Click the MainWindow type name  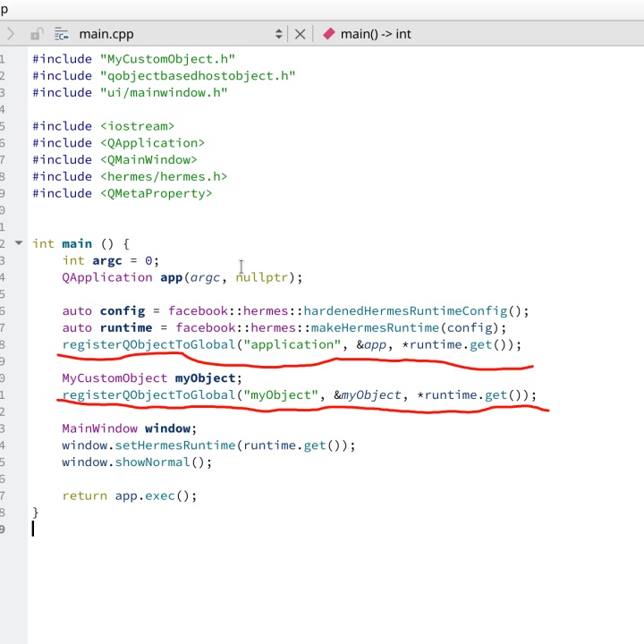click(x=100, y=428)
